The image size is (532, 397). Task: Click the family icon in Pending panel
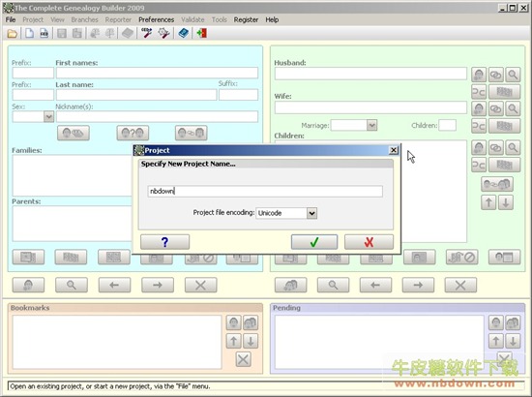[x=513, y=322]
